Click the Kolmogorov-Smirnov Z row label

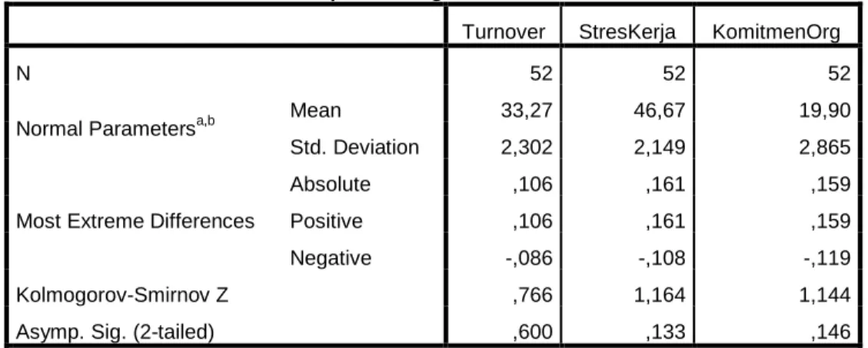pyautogui.click(x=123, y=297)
